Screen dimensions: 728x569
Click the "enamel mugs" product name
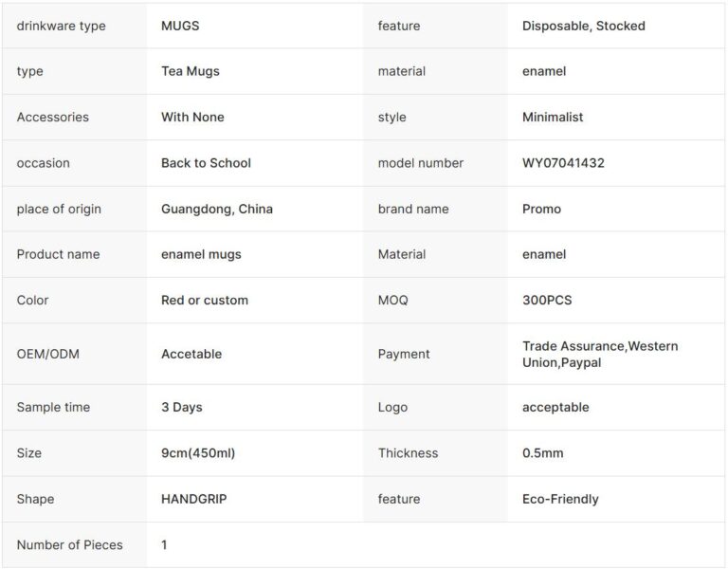pos(201,254)
